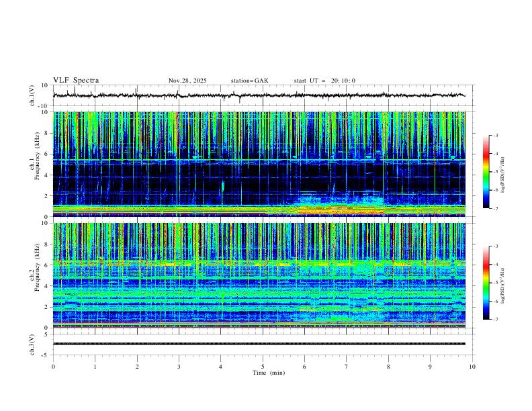Click the ch.1 waveform trace at top
Image resolution: width=532 pixels, height=411 pixels.
tap(259, 95)
